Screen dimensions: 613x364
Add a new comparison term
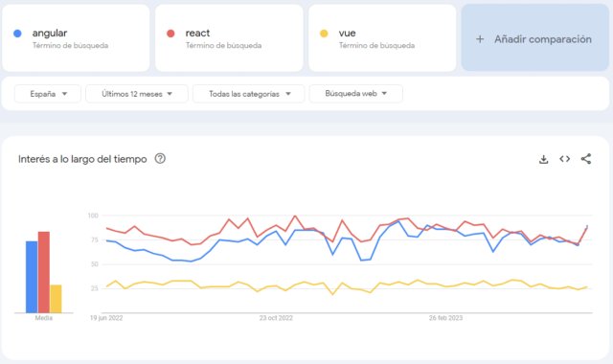(x=535, y=38)
